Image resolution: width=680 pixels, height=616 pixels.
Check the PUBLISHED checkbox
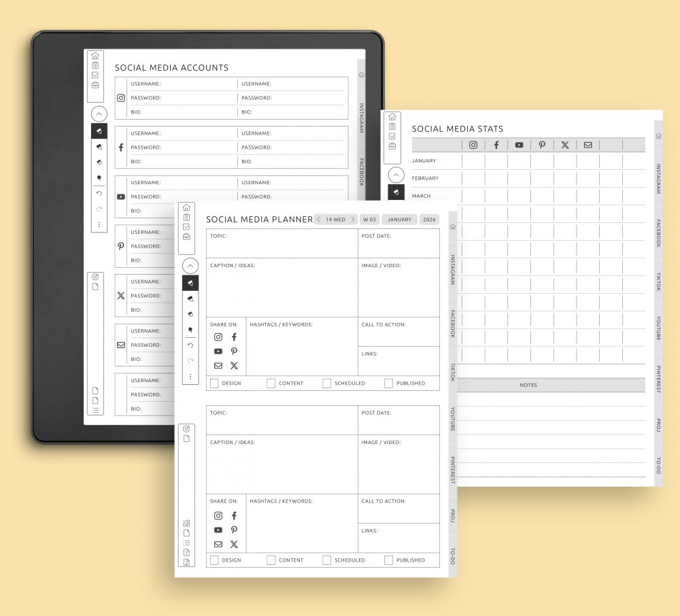pos(387,383)
